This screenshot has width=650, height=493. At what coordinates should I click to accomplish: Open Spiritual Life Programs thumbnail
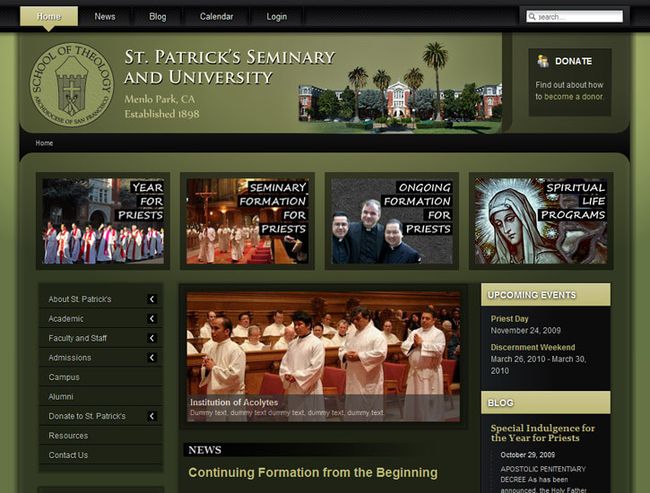pos(541,221)
